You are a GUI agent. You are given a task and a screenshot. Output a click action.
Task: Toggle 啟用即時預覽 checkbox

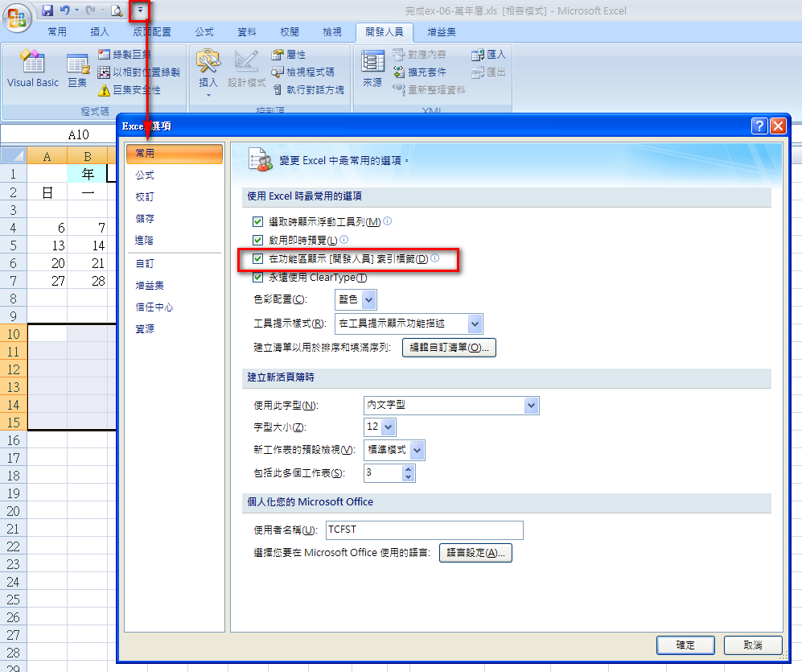[257, 240]
